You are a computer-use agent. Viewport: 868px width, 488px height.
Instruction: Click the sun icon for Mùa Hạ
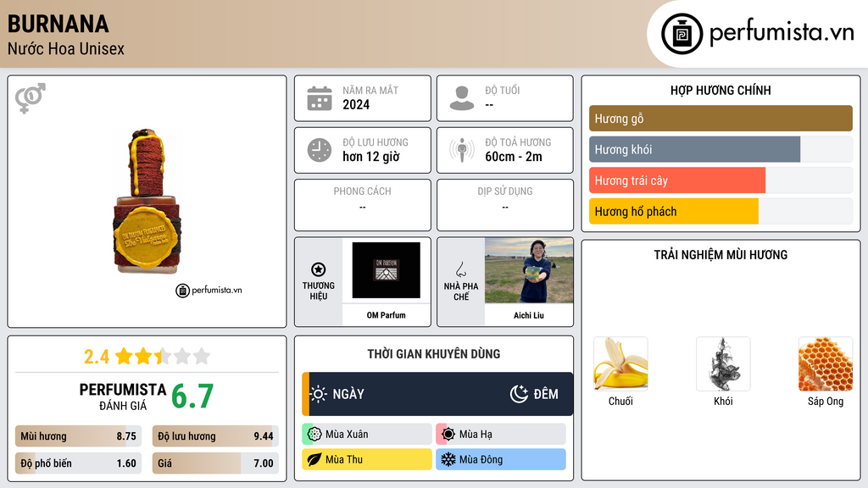448,435
